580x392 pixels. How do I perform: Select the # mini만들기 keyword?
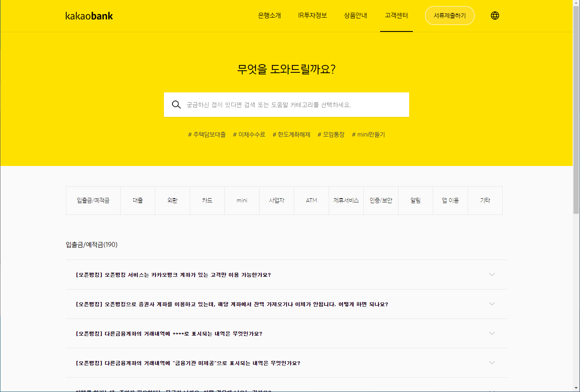tap(368, 134)
